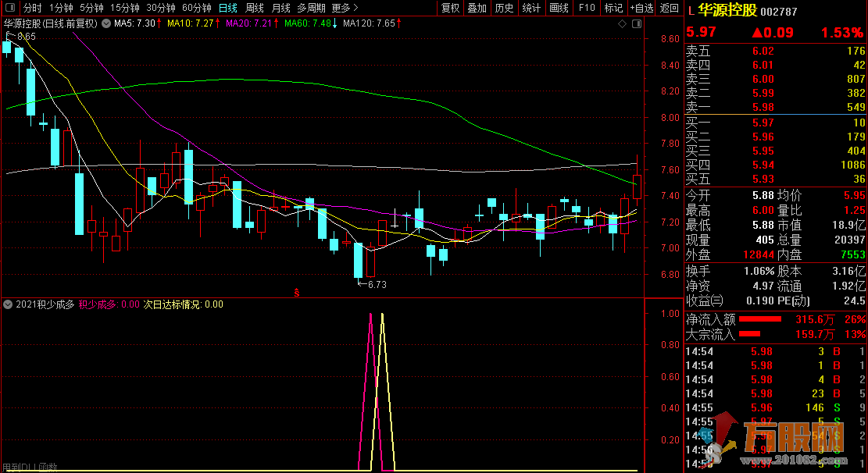
Task: Click the MA120: 7.65 indicator value
Action: pyautogui.click(x=370, y=23)
